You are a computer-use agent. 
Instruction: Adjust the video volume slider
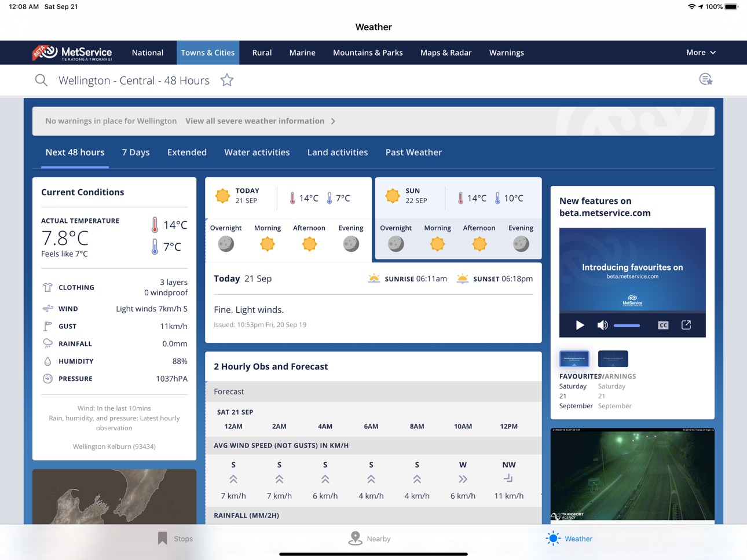tap(627, 325)
